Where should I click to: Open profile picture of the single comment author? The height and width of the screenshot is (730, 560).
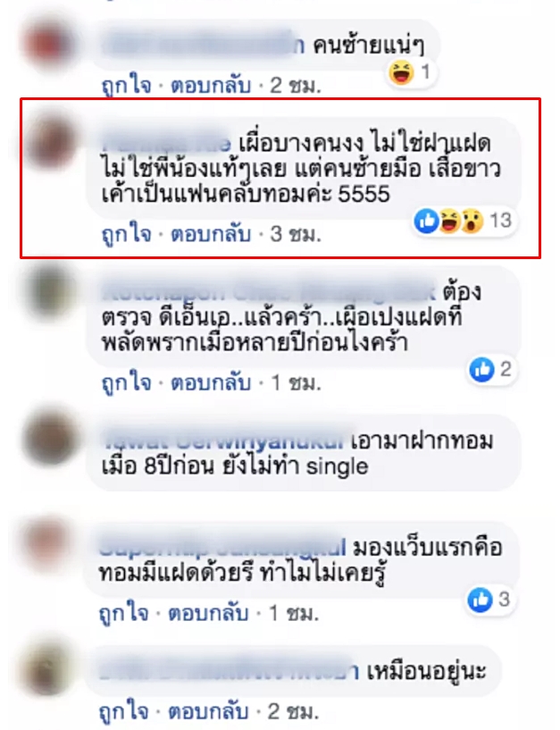pyautogui.click(x=47, y=440)
